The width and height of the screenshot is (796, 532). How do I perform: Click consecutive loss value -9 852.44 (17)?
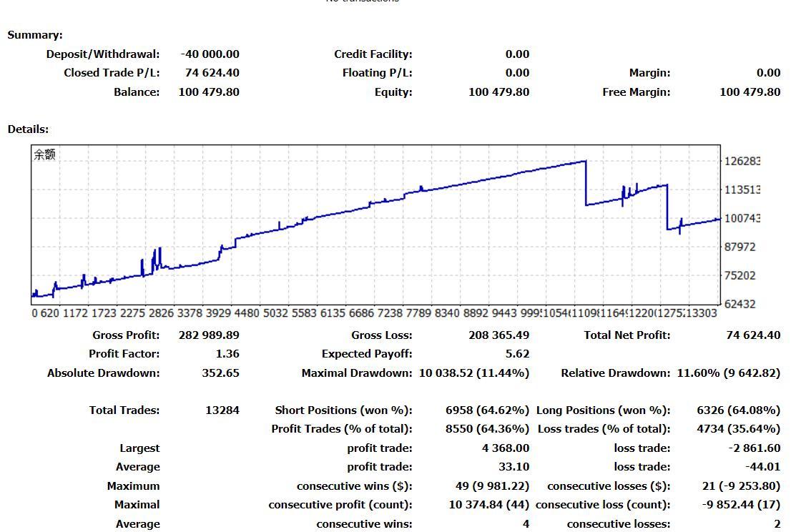(741, 506)
